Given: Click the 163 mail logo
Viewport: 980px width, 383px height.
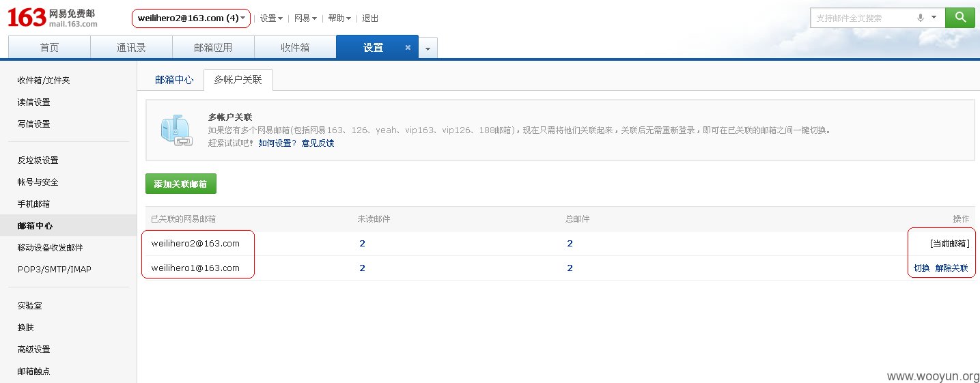Looking at the screenshot, I should [52, 18].
